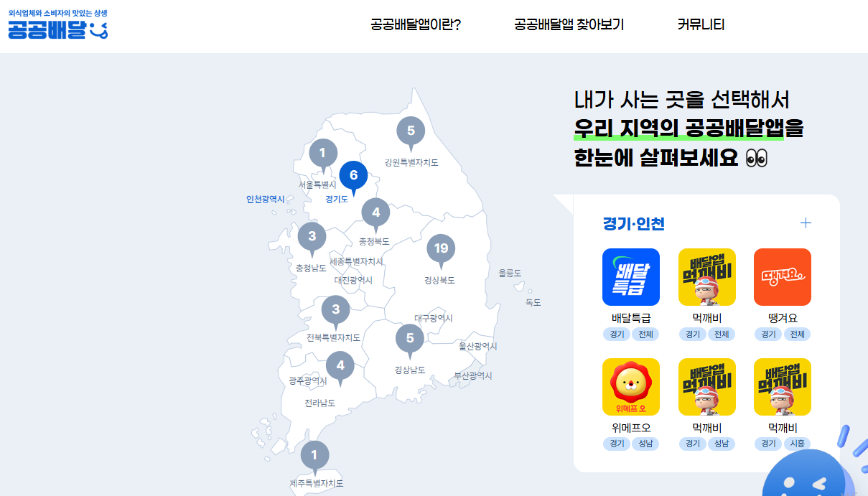868x496 pixels.
Task: Click the 배달특급 app name
Action: pos(631,318)
